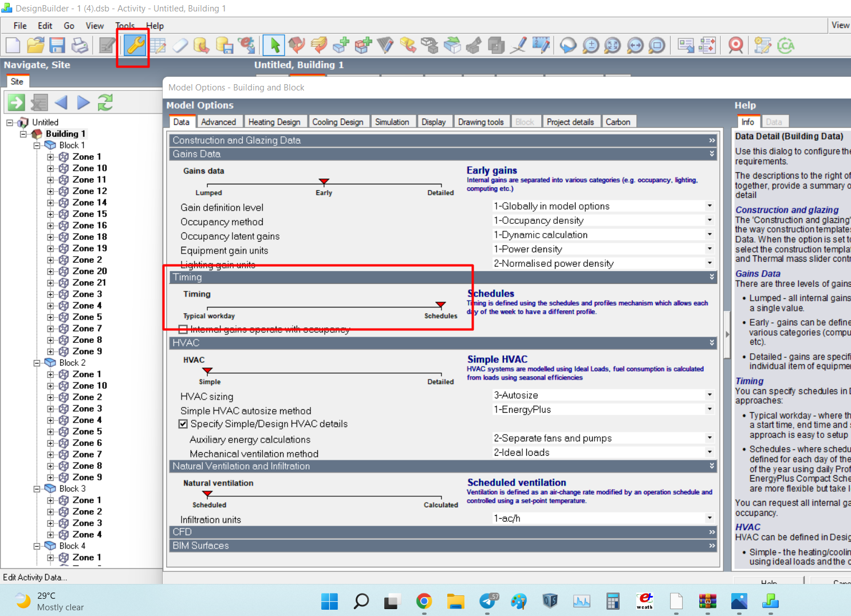Click the red target icon in toolbar
Screen dimensions: 851x616
736,45
